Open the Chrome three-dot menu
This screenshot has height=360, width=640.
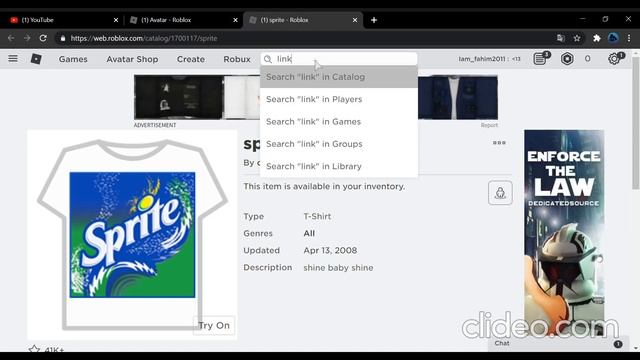(x=629, y=38)
